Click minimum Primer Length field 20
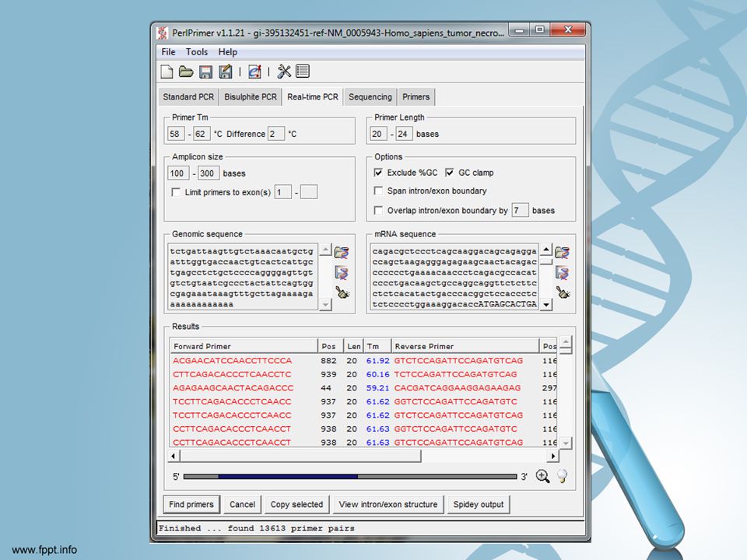Screen dimensions: 747x560 click(378, 134)
